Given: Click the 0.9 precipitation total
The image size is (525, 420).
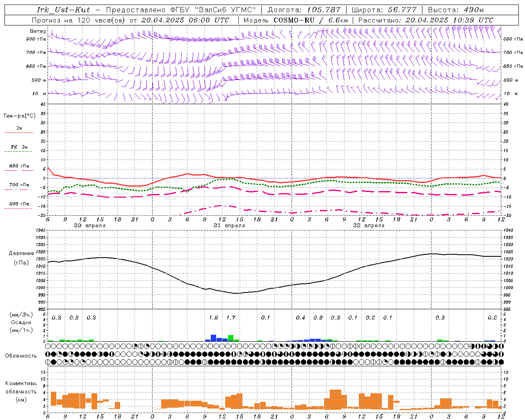Looking at the screenshot, I should point(318,317).
